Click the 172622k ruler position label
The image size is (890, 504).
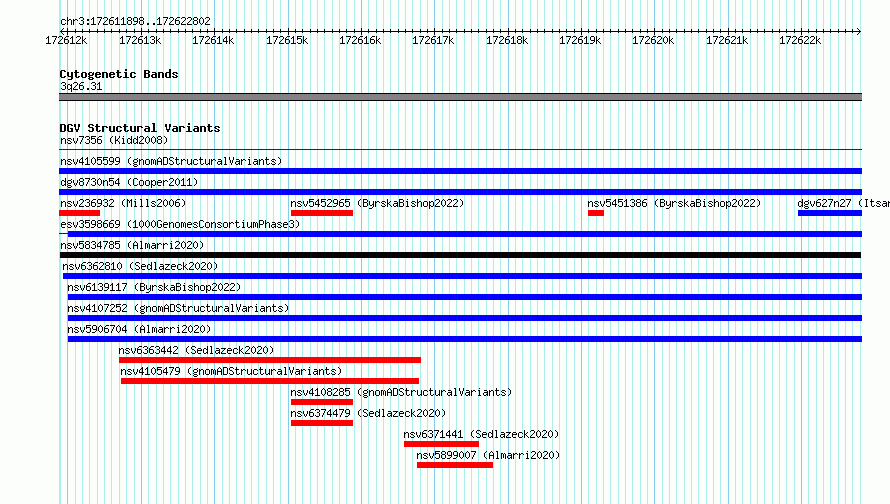point(800,40)
